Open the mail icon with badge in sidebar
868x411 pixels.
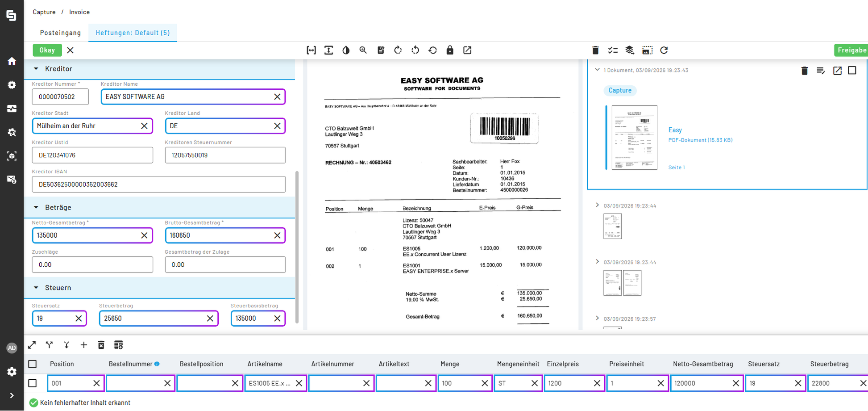[12, 180]
